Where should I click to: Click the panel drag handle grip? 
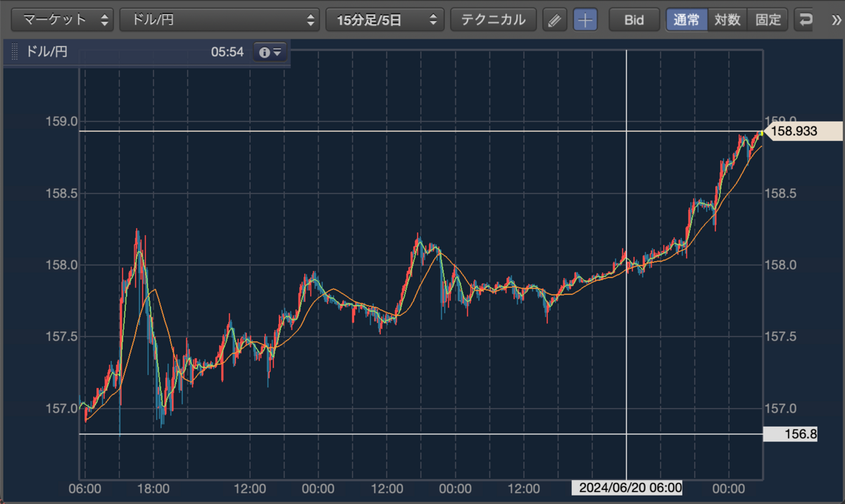click(x=14, y=52)
